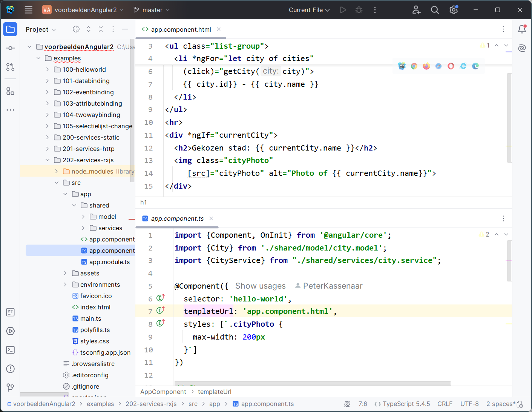Open the master branch dropdown

click(x=152, y=10)
